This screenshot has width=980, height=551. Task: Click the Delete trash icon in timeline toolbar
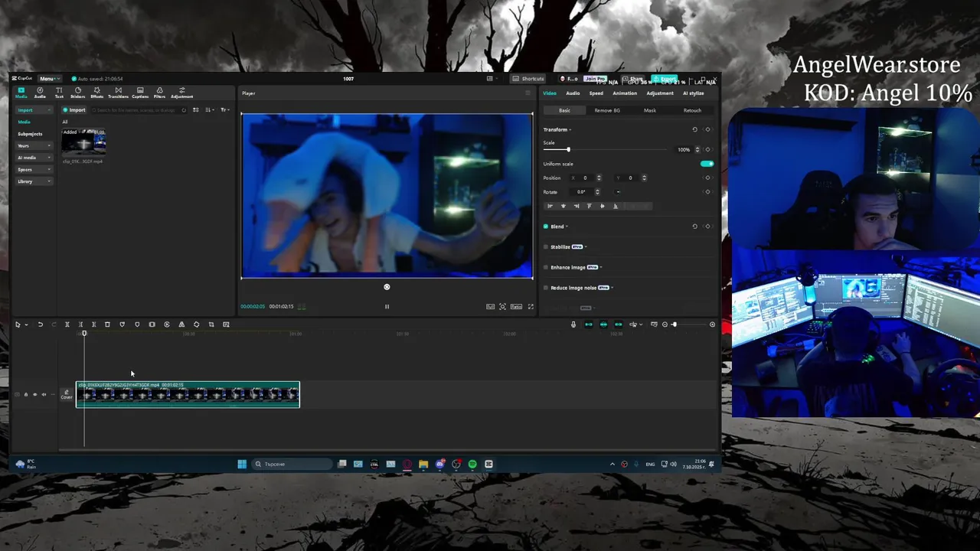(107, 324)
